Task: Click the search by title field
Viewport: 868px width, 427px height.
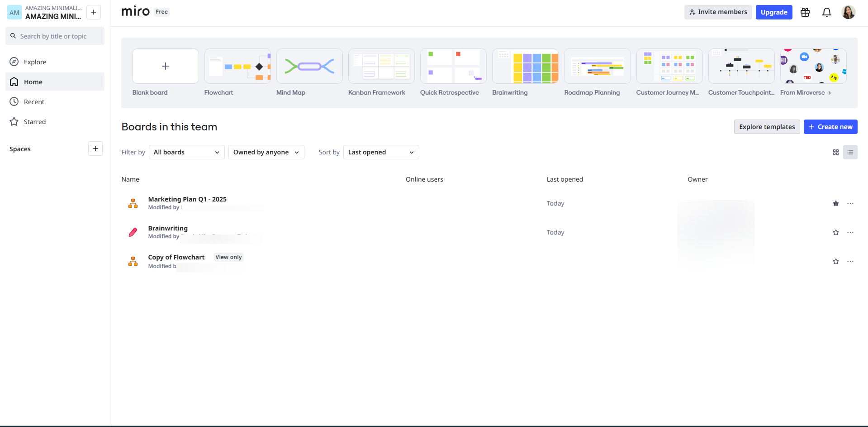Action: click(x=55, y=36)
